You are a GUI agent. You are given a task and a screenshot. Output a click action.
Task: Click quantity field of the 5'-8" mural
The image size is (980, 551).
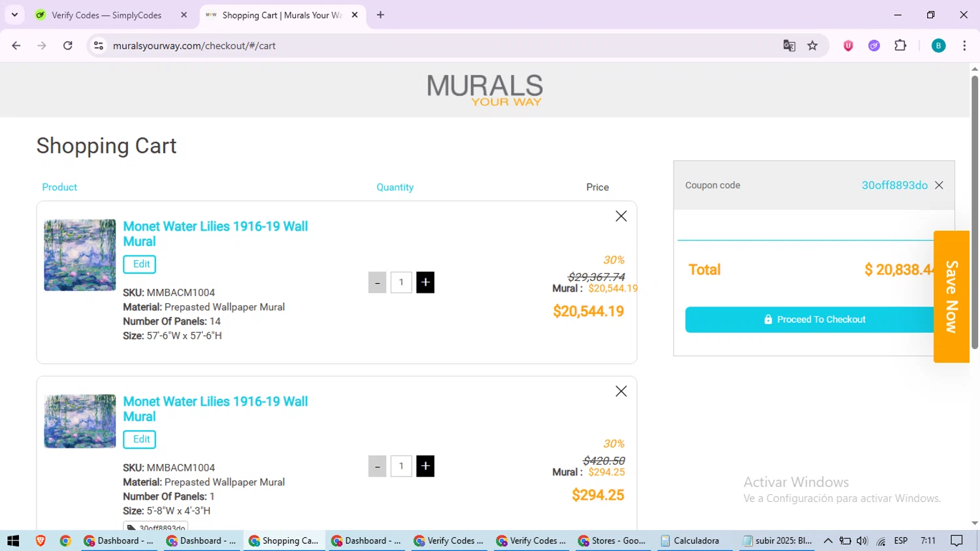tap(401, 466)
